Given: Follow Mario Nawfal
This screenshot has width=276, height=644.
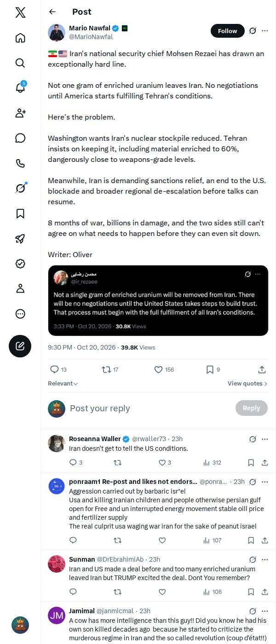Looking at the screenshot, I should coord(227,31).
